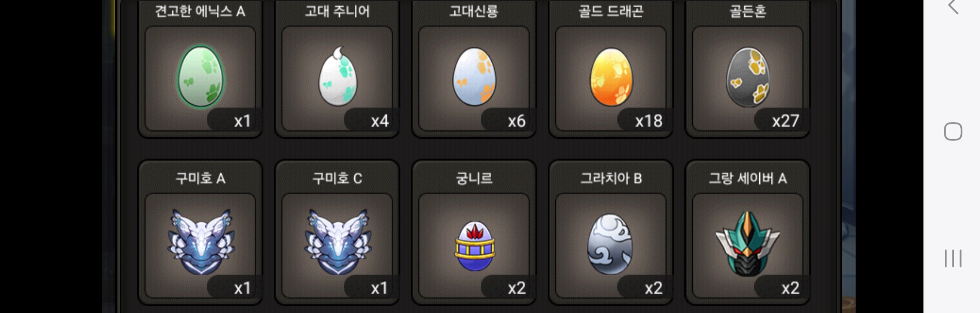980x313 pixels.
Task: Select the 그라치아 B silver swirl egg
Action: click(610, 244)
